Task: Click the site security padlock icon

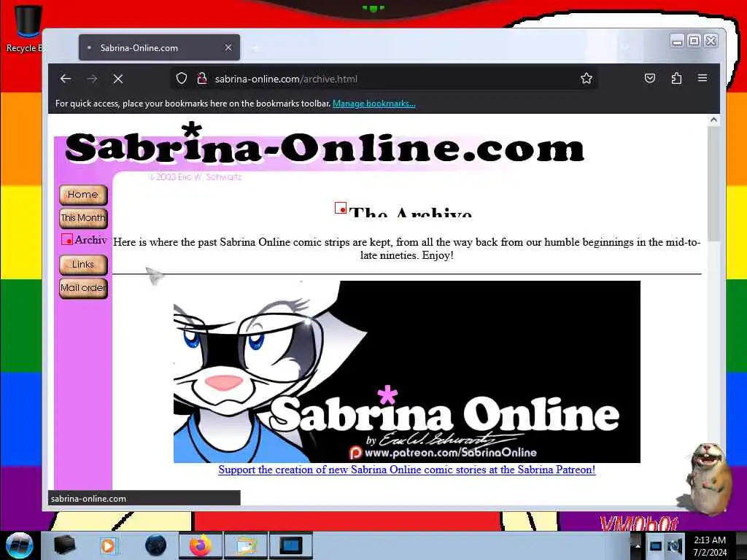Action: (202, 78)
